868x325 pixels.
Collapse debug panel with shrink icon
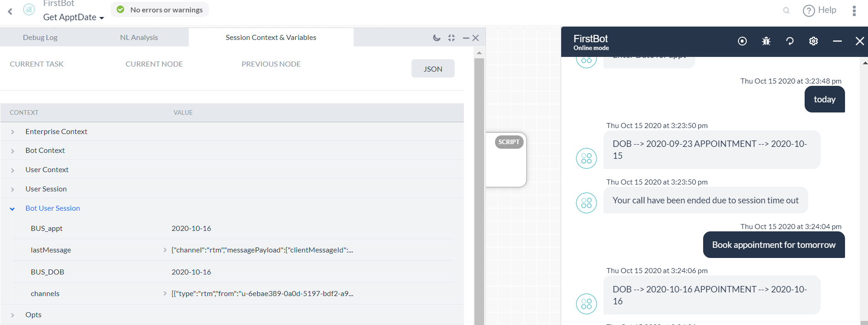pos(451,38)
